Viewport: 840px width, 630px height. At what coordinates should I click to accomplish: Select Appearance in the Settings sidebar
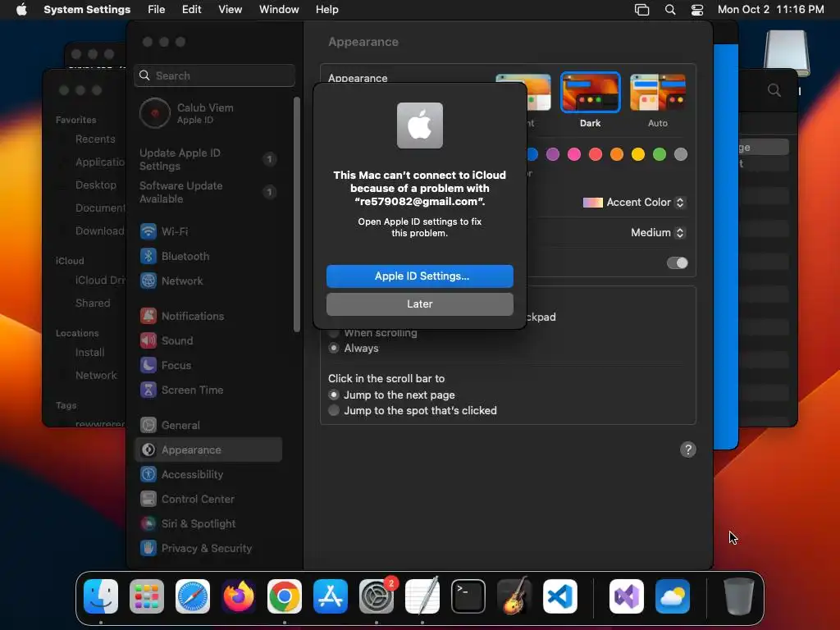tap(208, 450)
